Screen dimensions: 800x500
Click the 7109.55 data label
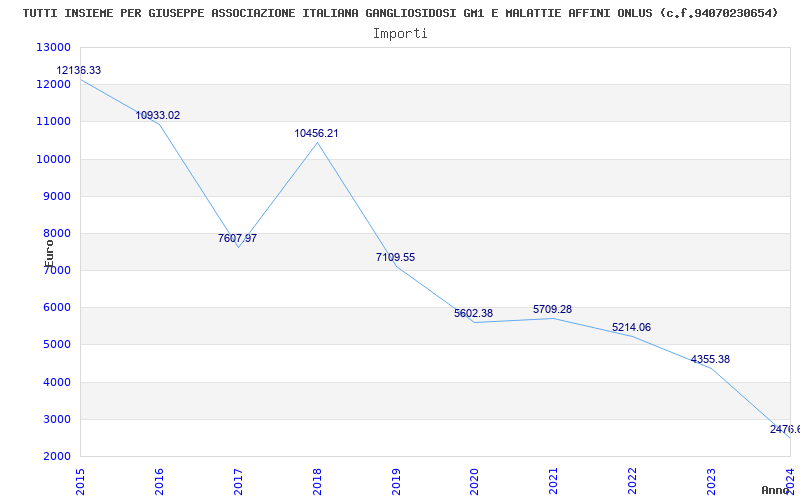click(395, 258)
